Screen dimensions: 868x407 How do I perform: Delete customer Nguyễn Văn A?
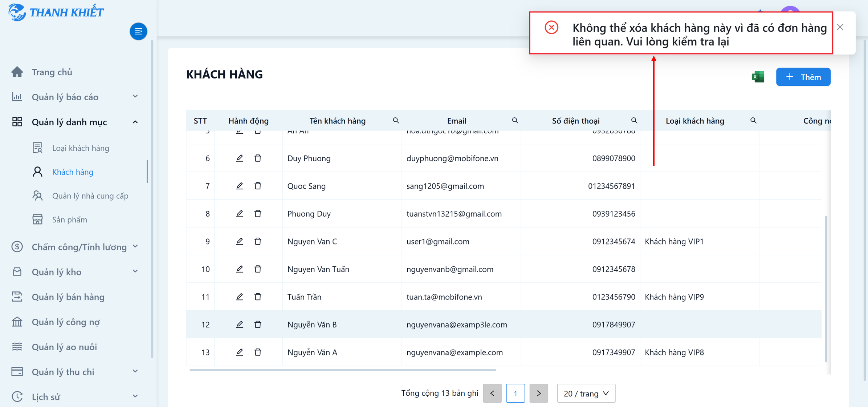[258, 352]
